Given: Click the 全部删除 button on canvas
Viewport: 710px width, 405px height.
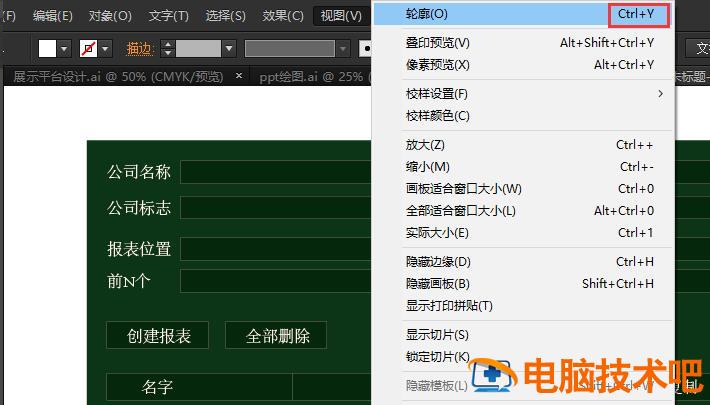Looking at the screenshot, I should pos(277,336).
